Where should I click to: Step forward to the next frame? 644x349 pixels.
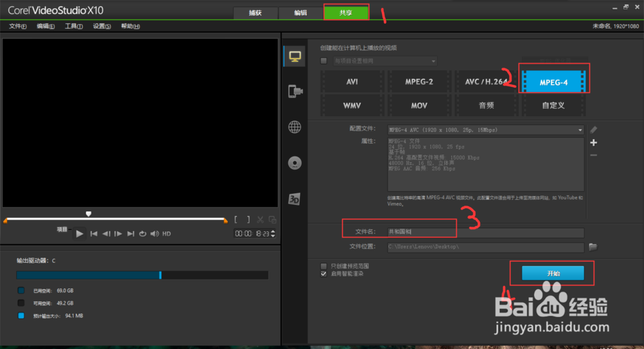(118, 234)
